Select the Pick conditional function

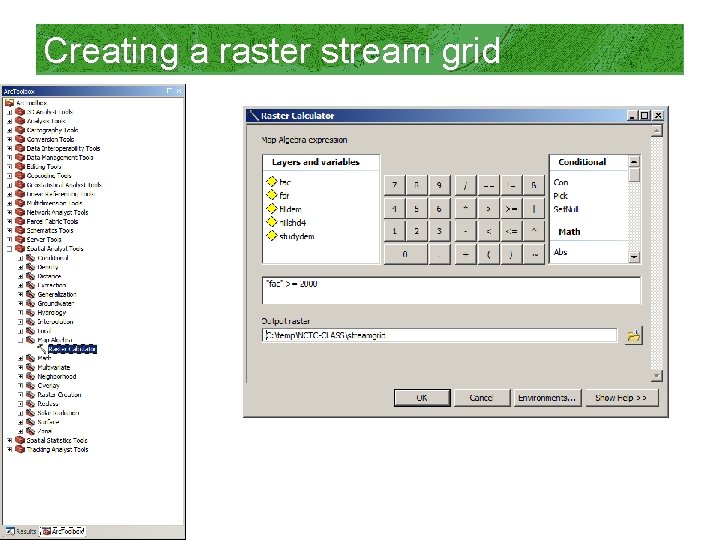click(561, 196)
